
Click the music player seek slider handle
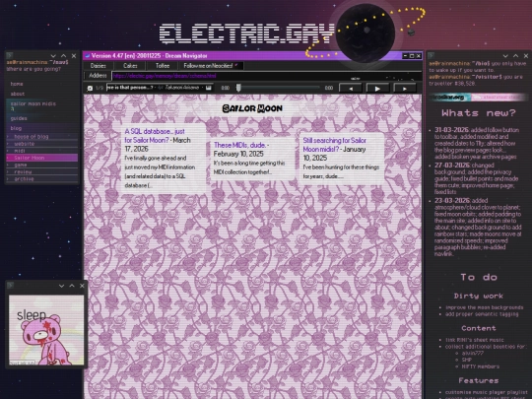click(x=238, y=88)
